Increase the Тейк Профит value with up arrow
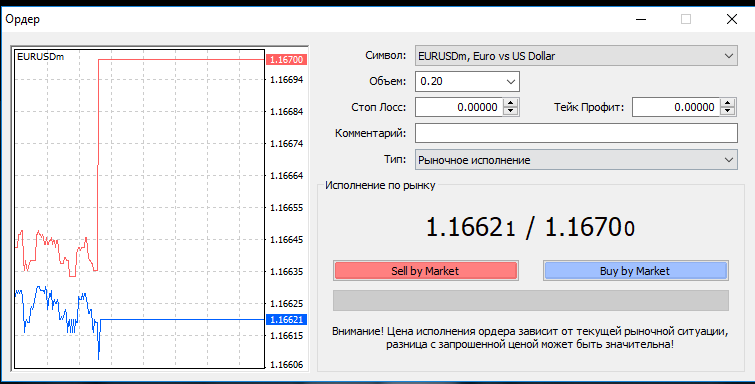The width and height of the screenshot is (755, 384). point(728,103)
